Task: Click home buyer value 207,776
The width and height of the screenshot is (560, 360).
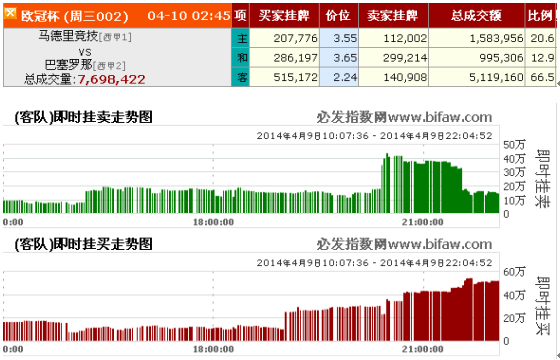Action: point(295,38)
